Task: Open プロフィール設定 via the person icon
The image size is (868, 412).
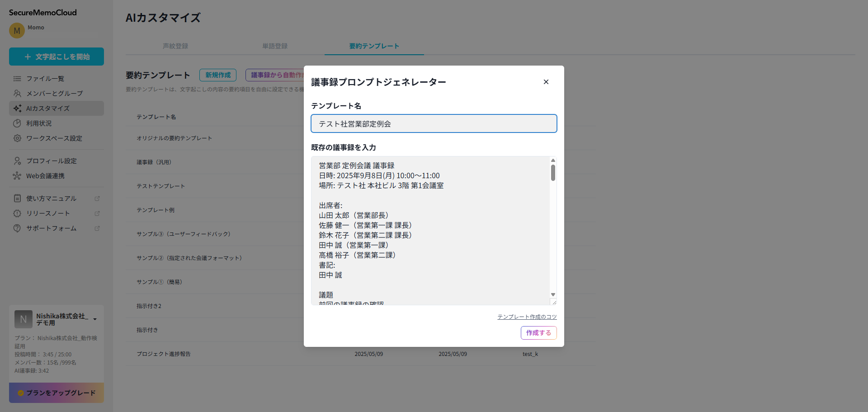Action: pos(17,161)
